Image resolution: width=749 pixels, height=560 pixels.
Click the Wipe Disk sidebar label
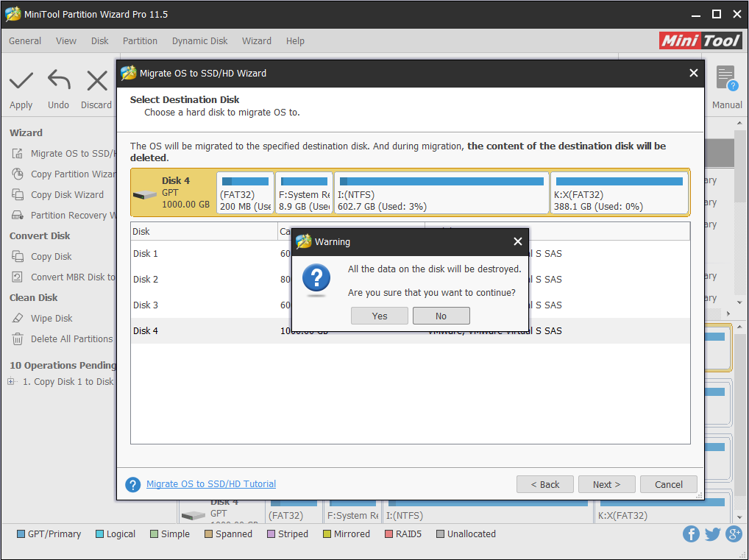[52, 318]
